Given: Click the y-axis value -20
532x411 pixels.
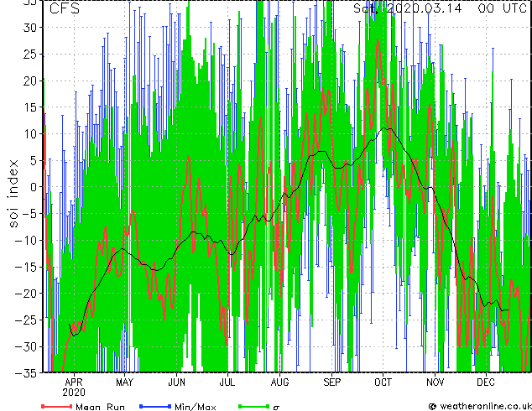Looking at the screenshot, I should tap(26, 294).
